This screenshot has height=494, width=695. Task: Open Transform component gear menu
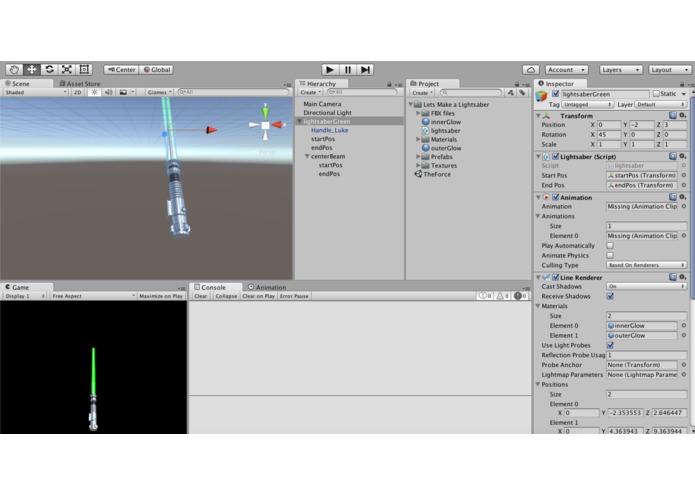click(x=683, y=116)
